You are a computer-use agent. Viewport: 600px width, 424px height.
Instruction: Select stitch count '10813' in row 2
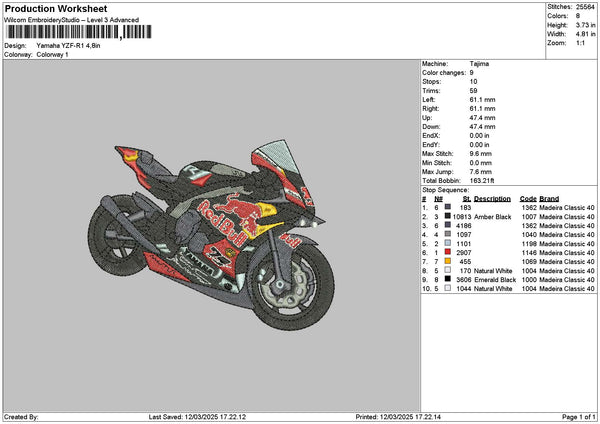(x=462, y=217)
